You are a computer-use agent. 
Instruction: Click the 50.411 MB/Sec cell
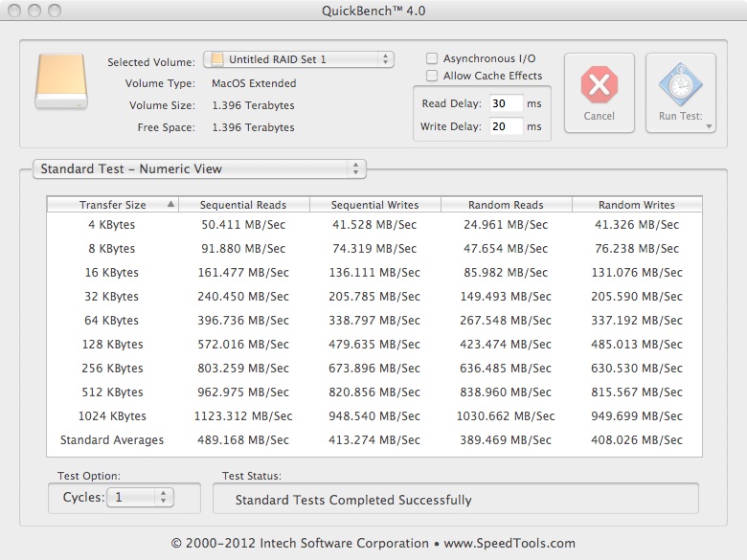tap(243, 225)
